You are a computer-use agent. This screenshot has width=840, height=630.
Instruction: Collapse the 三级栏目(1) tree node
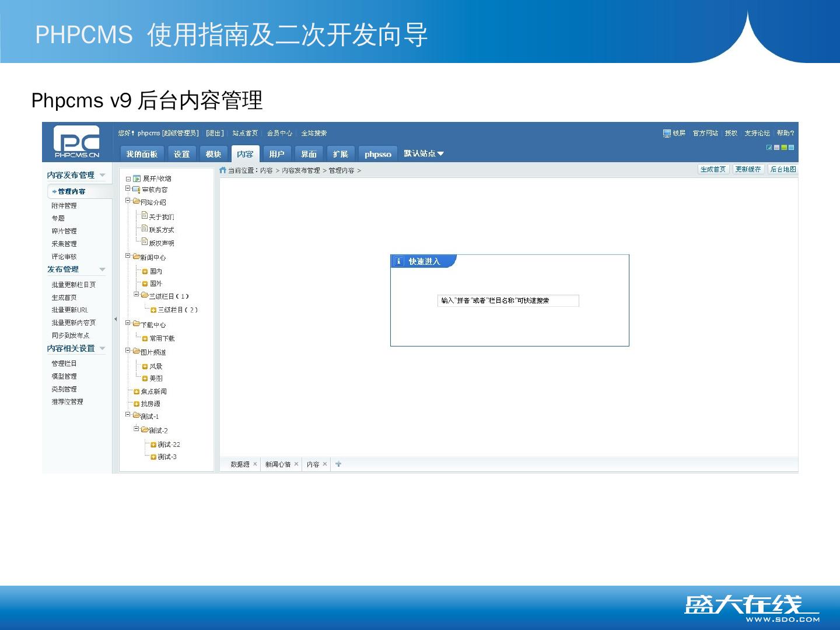tap(136, 295)
